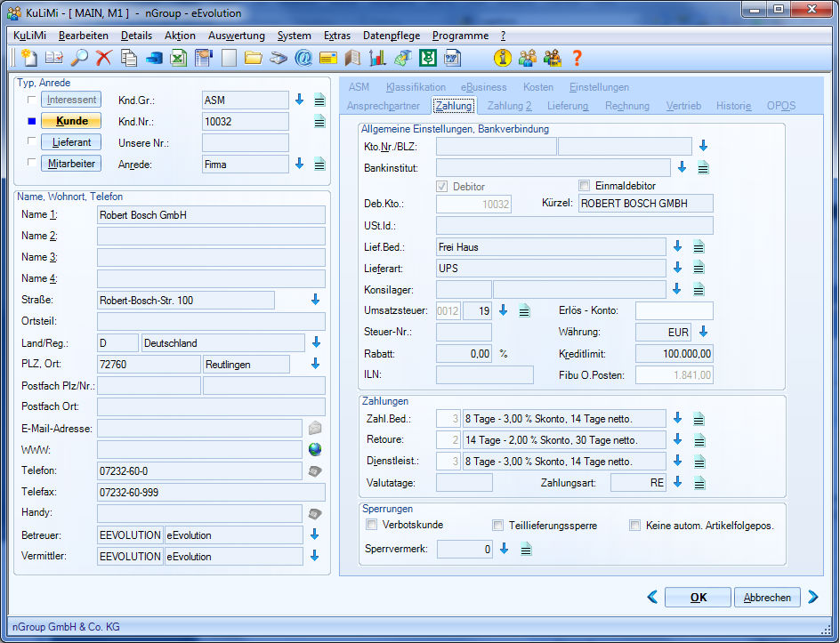Enable the Verbotskunde checkbox
This screenshot has width=840, height=643.
(371, 525)
